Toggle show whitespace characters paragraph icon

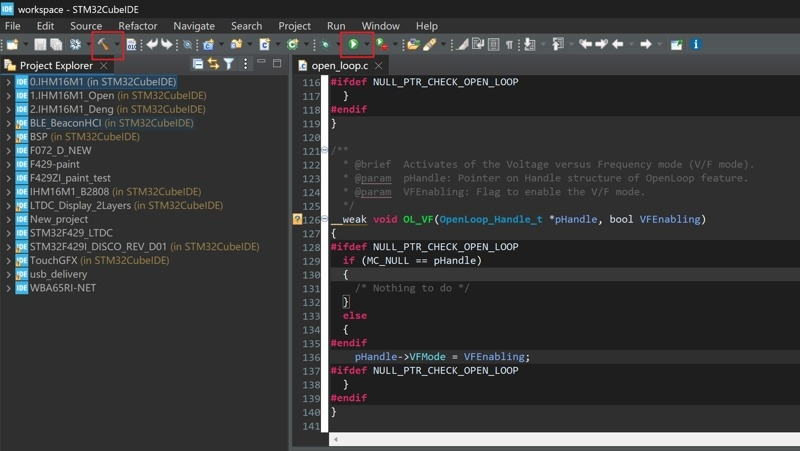click(509, 45)
